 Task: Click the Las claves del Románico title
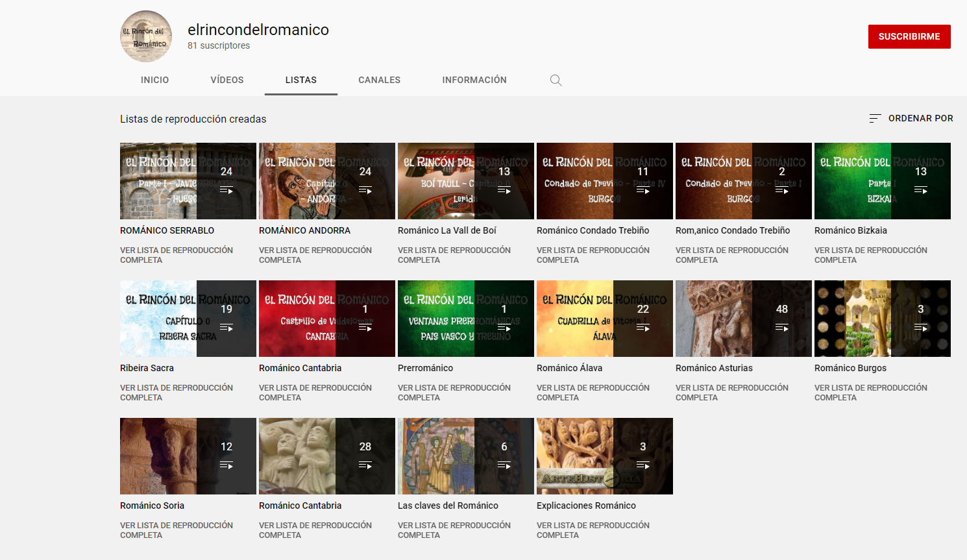click(448, 505)
